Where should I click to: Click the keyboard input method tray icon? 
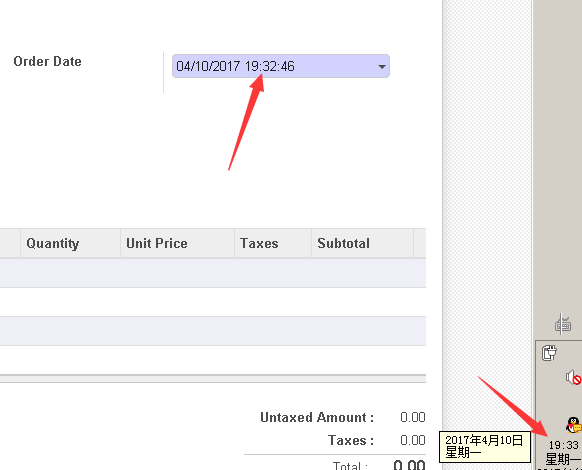click(563, 324)
